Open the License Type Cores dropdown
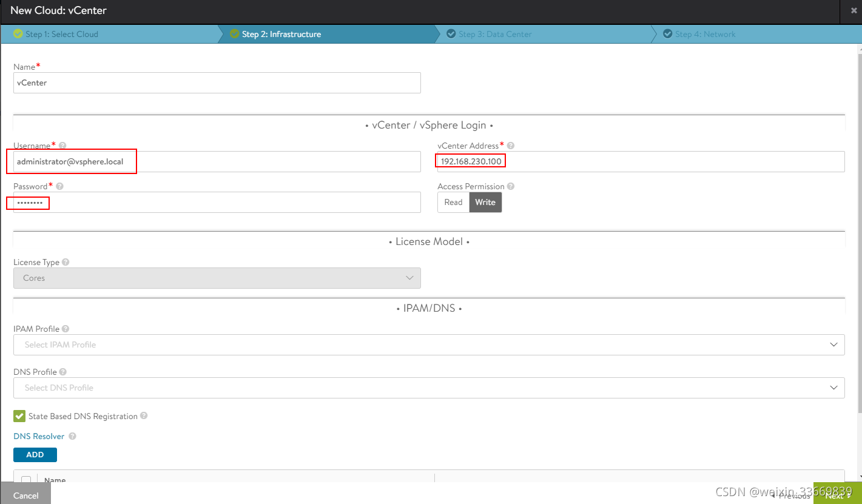The height and width of the screenshot is (504, 862). pyautogui.click(x=217, y=278)
